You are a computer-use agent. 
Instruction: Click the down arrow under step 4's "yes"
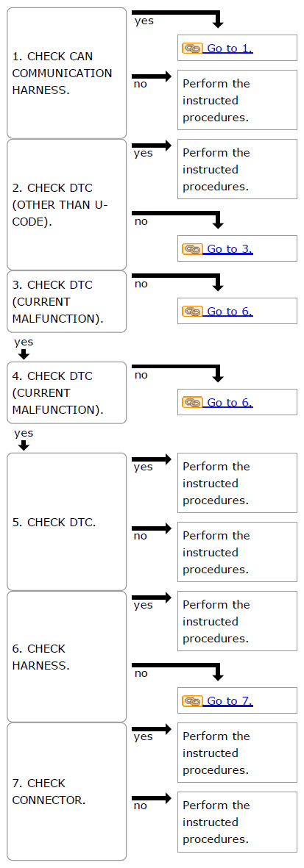pos(24,445)
